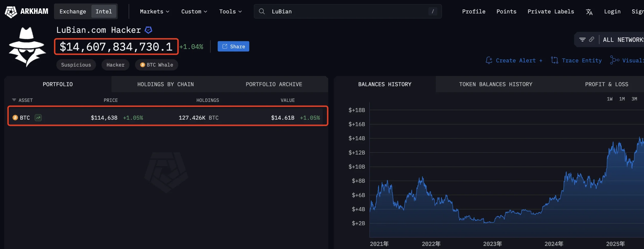Open the Markets dropdown
644x249 pixels.
[x=154, y=11]
